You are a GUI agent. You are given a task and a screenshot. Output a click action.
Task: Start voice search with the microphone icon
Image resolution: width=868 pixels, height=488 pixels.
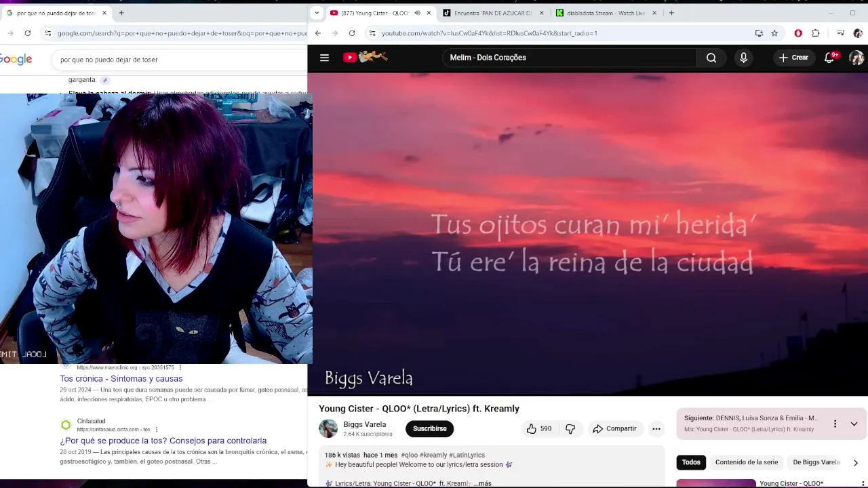tap(743, 58)
